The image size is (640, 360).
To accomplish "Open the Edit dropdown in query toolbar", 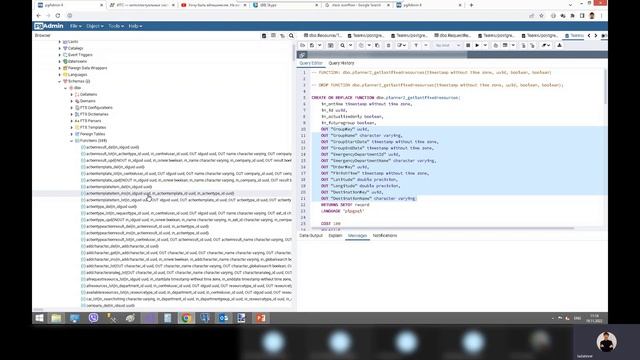I will [402, 45].
